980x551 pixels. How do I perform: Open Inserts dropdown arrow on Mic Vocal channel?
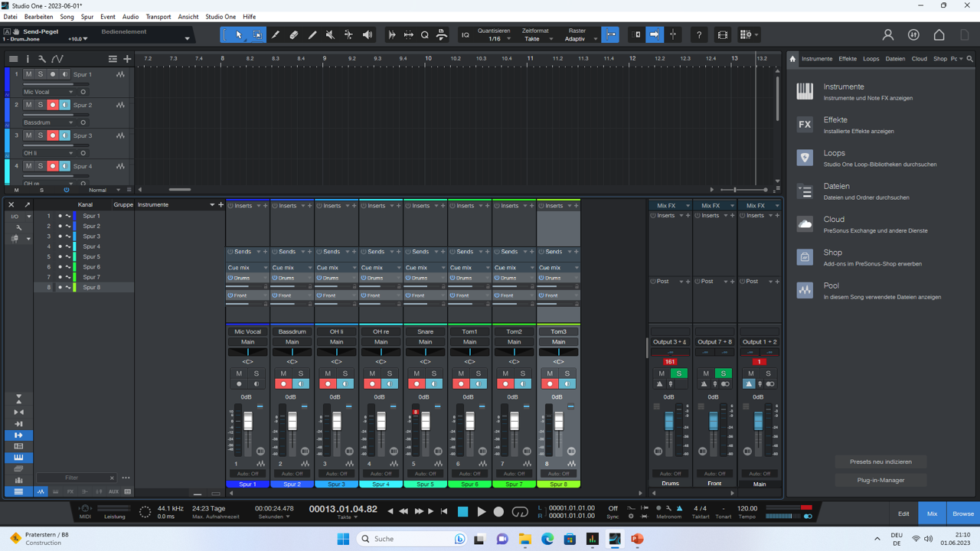click(x=260, y=206)
